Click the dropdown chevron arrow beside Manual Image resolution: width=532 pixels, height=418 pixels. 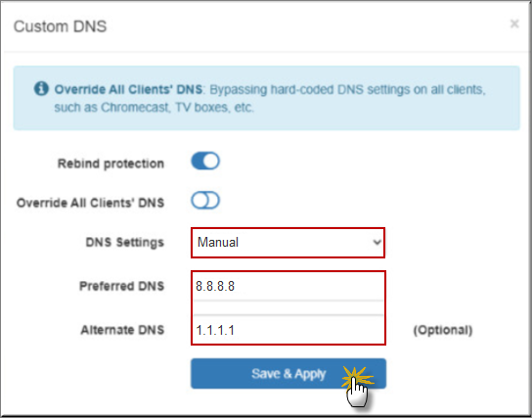click(377, 243)
